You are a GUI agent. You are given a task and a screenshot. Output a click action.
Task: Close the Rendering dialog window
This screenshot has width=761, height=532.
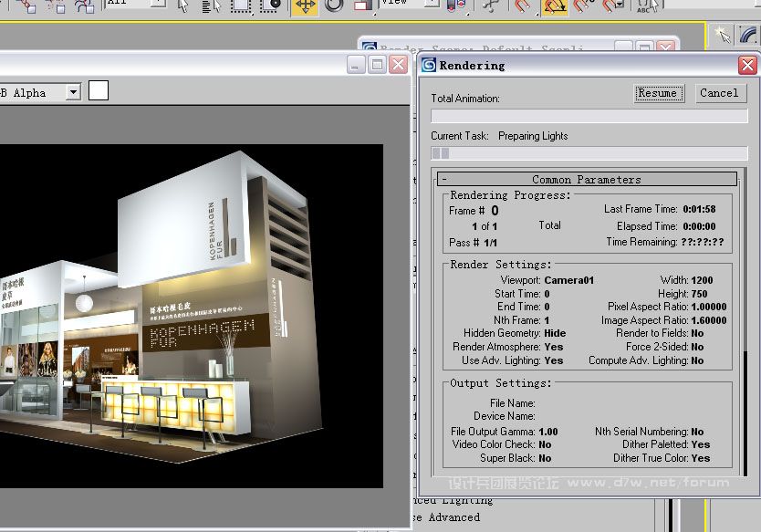746,66
